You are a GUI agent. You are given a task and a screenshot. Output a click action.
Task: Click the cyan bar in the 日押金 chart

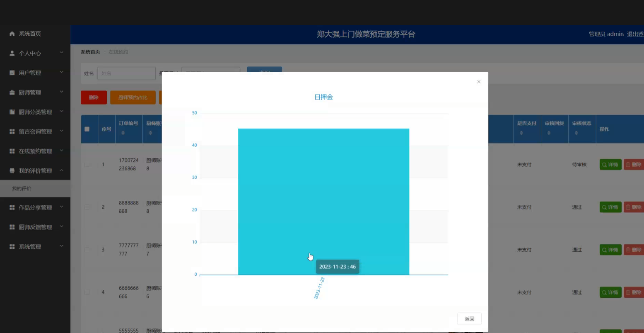tap(323, 202)
